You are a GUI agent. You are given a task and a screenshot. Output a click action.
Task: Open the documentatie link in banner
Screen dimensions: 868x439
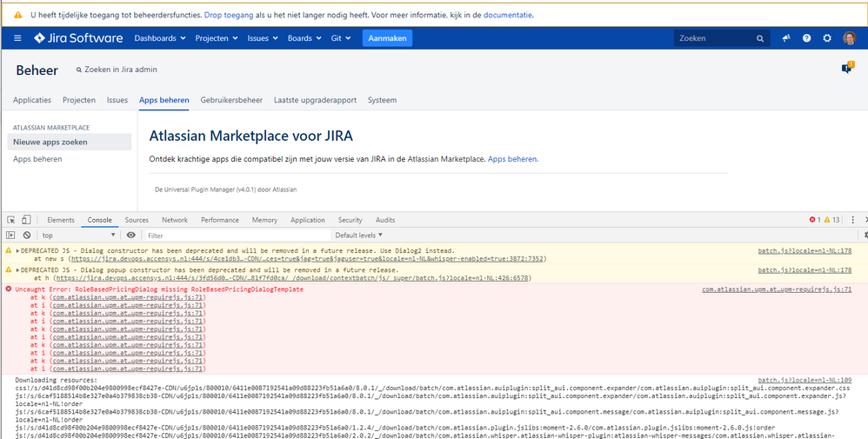tap(508, 15)
